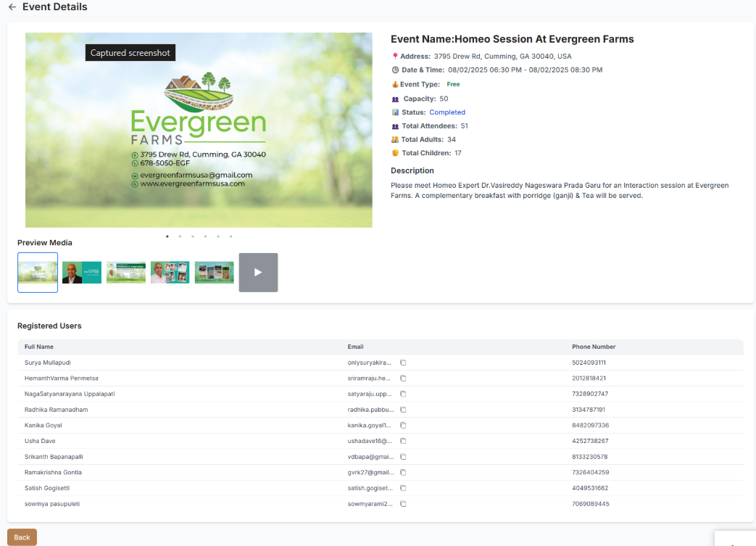This screenshot has height=546, width=756.
Task: Click phone number 7069089445
Action: click(x=591, y=504)
